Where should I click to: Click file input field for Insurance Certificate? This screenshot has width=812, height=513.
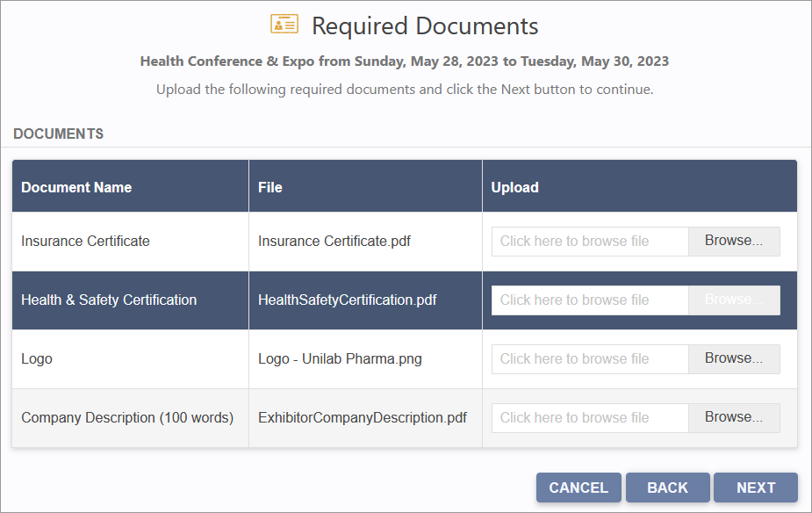[590, 241]
